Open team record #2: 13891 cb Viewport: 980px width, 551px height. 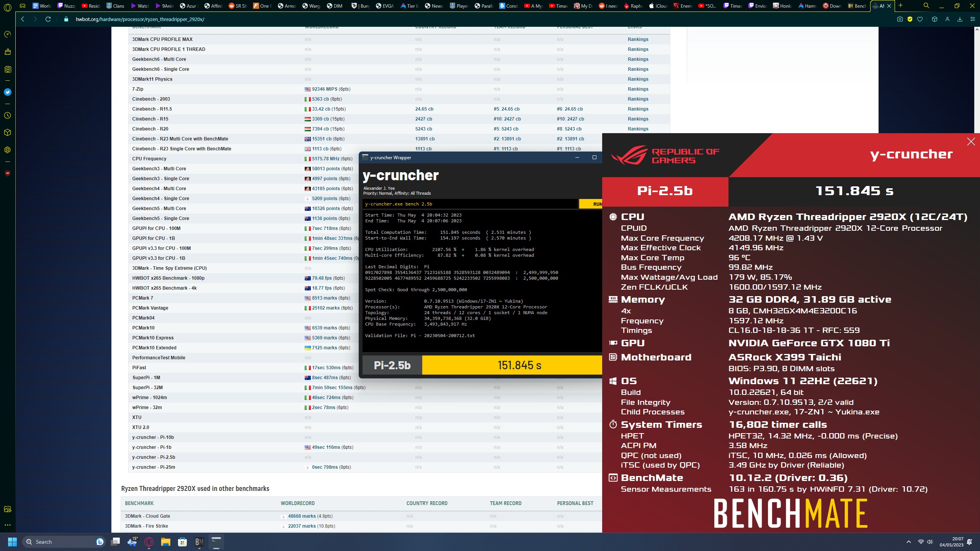(507, 139)
